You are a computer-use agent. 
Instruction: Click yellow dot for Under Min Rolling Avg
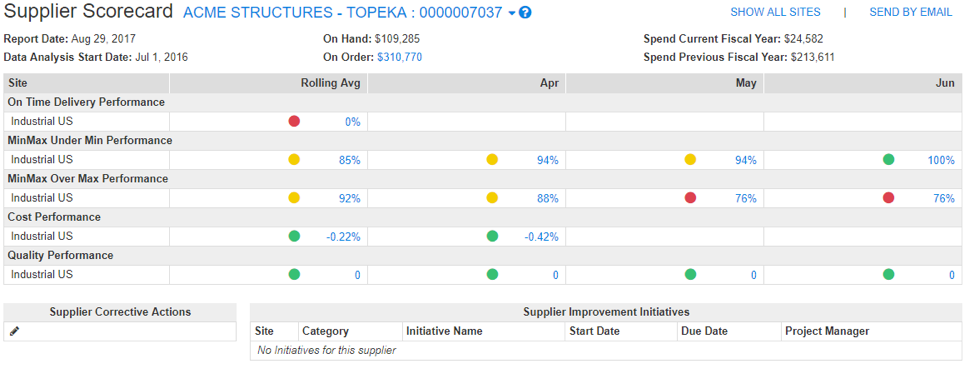[294, 159]
